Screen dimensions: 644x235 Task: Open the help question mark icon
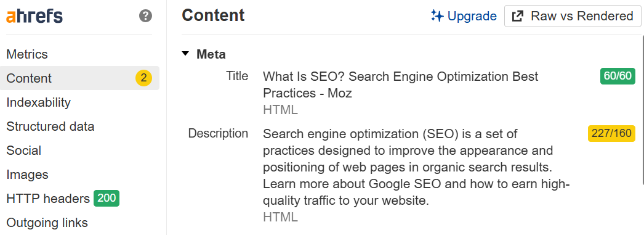tap(145, 16)
